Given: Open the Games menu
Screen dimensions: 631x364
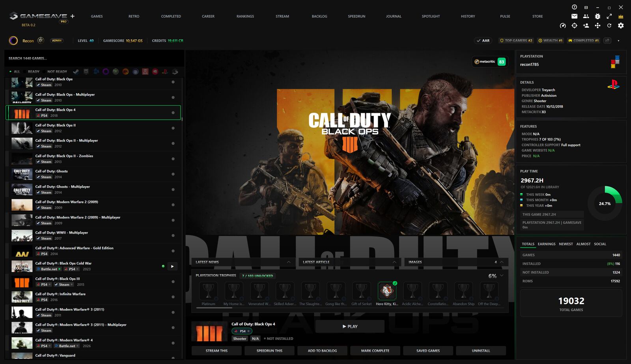Looking at the screenshot, I should 97,17.
